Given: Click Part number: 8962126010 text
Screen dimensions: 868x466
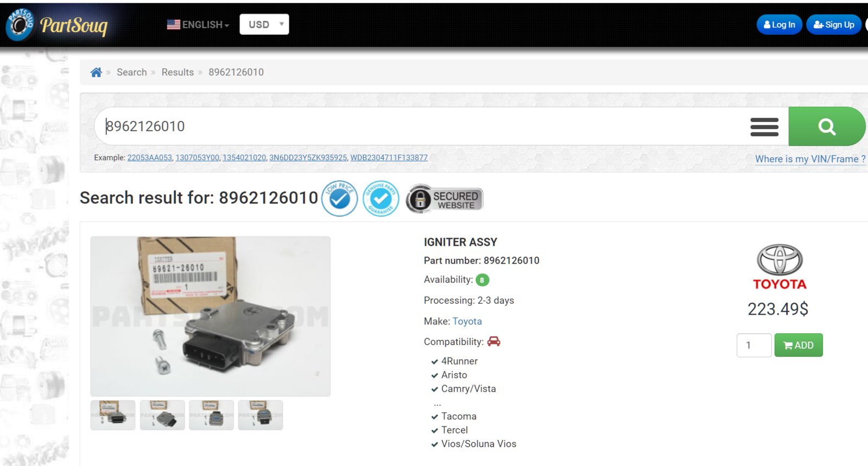Looking at the screenshot, I should point(481,260).
